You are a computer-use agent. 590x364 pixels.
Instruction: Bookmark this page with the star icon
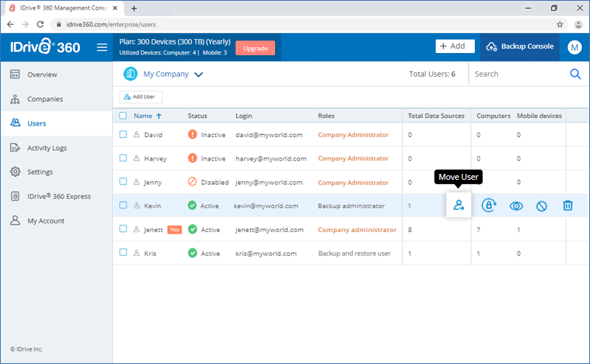560,24
